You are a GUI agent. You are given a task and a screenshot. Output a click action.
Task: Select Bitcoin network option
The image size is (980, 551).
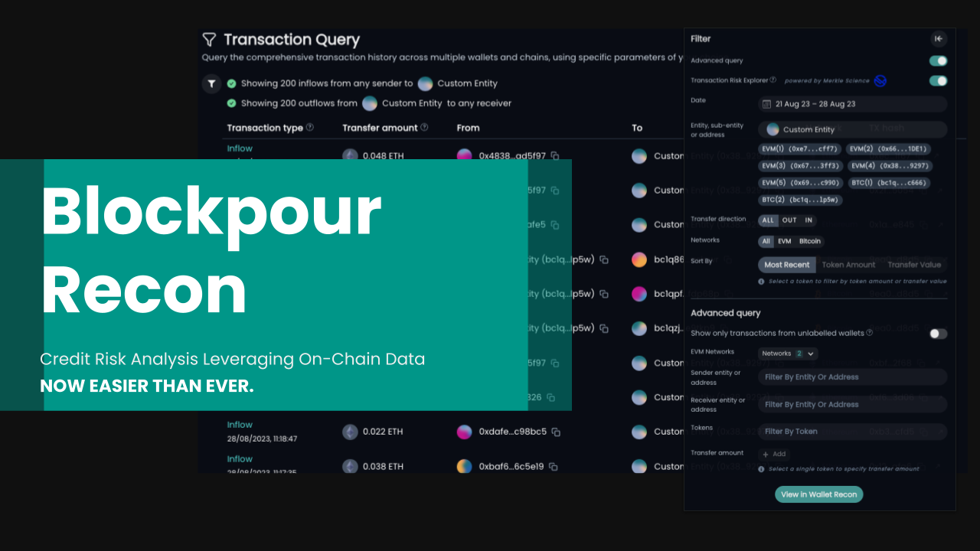810,241
